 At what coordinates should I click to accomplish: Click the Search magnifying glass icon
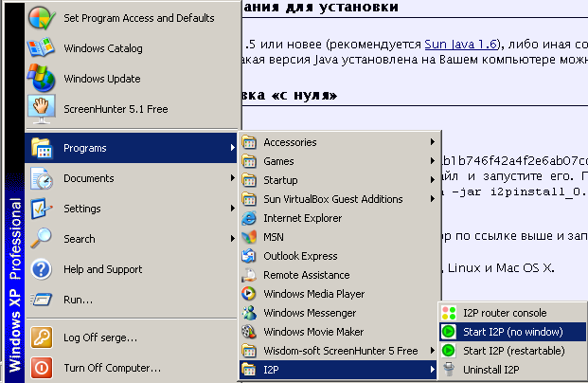pyautogui.click(x=42, y=238)
